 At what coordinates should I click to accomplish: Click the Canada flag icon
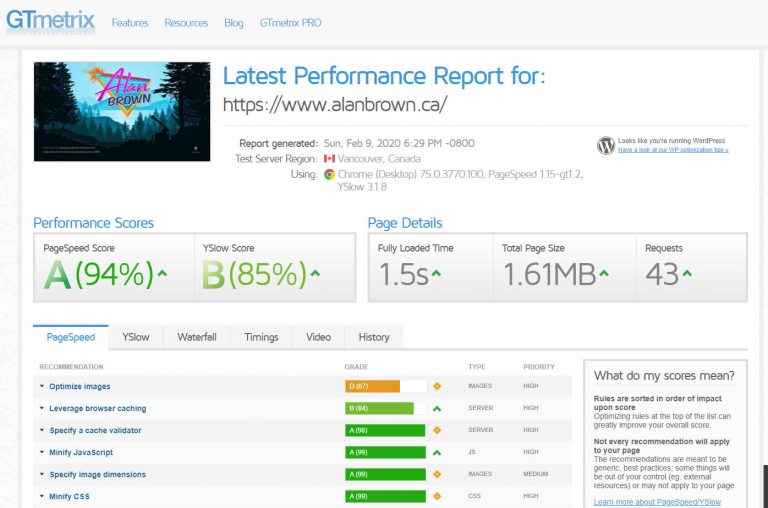(x=330, y=159)
